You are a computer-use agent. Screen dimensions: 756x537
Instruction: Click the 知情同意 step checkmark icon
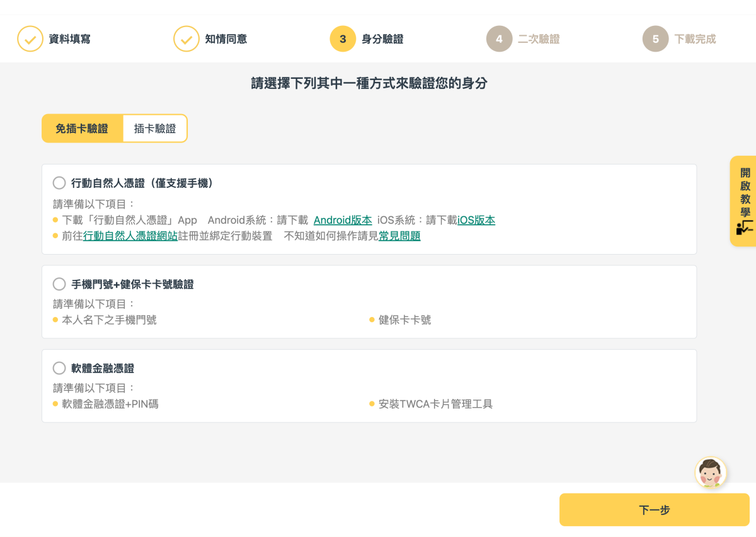tap(186, 39)
